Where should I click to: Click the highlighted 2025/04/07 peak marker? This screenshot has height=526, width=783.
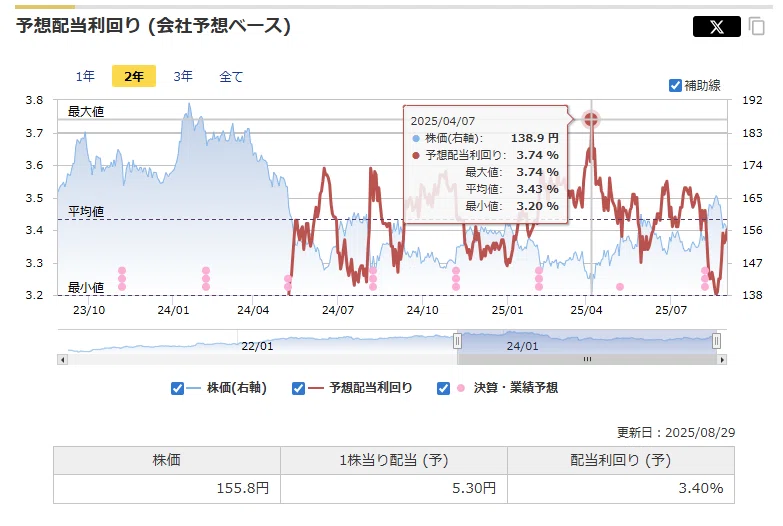click(x=591, y=119)
